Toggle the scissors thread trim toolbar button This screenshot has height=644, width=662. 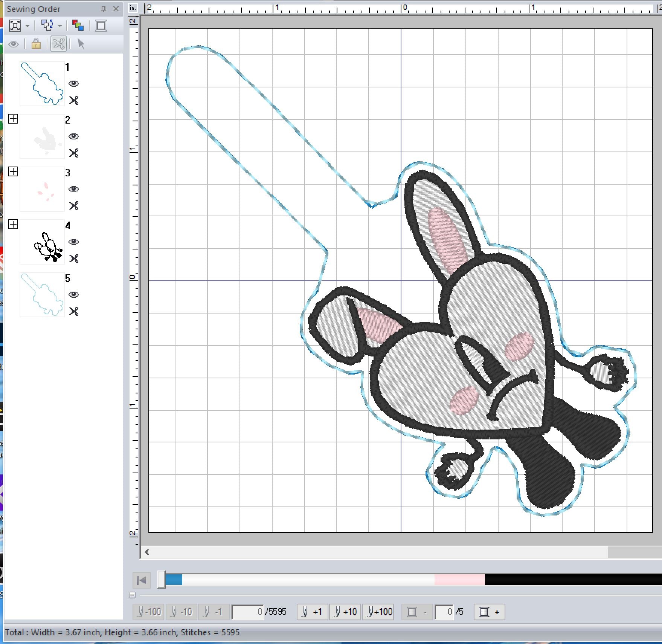pyautogui.click(x=59, y=44)
